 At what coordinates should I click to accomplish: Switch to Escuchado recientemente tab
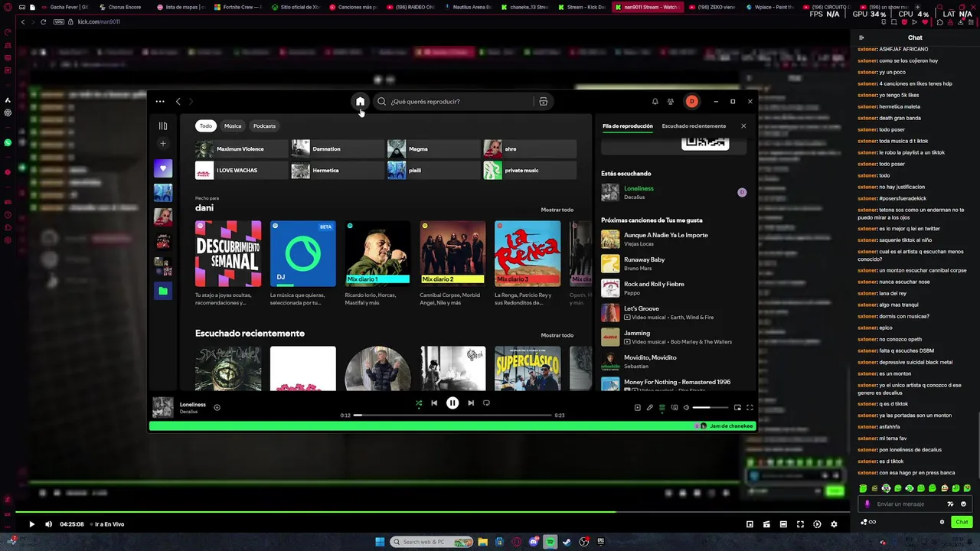[x=694, y=126]
